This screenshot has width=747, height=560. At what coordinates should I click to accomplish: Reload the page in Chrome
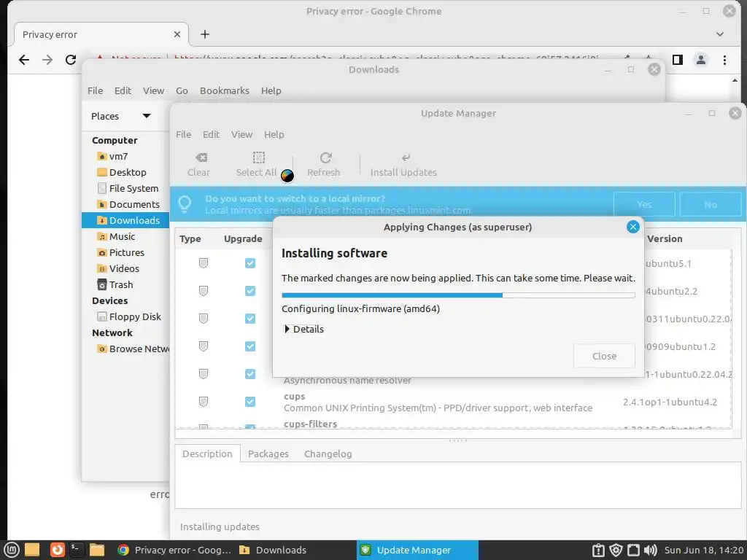point(71,60)
